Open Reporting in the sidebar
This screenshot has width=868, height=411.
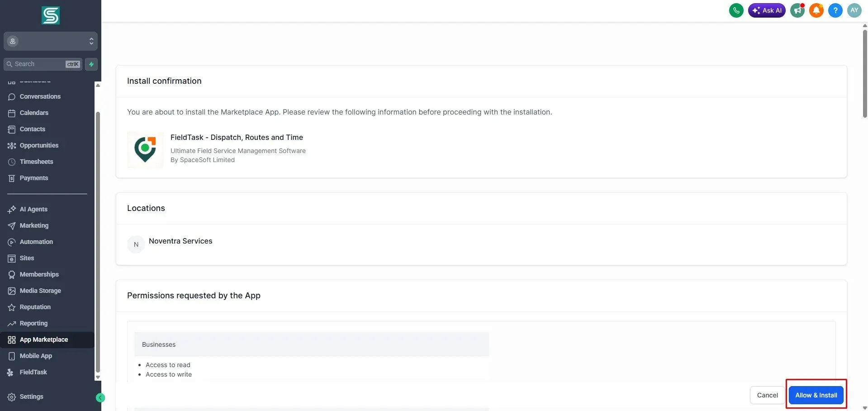tap(47, 324)
